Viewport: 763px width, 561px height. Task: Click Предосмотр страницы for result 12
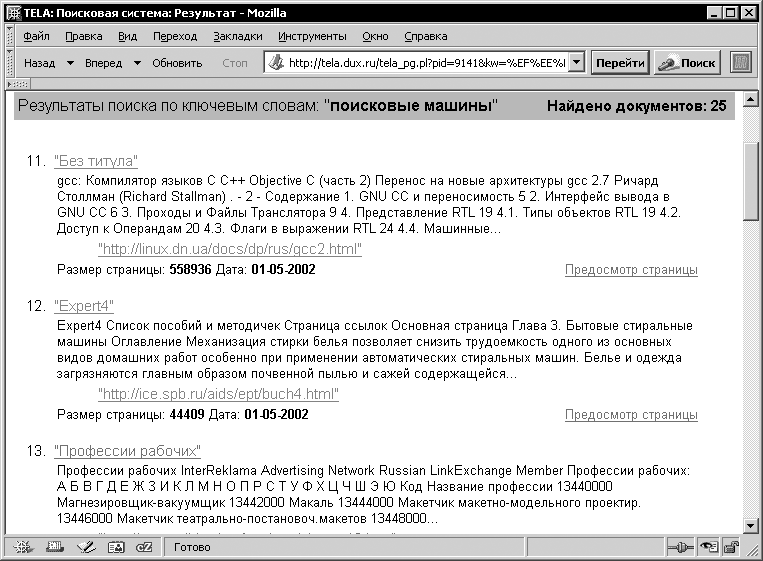click(x=631, y=415)
